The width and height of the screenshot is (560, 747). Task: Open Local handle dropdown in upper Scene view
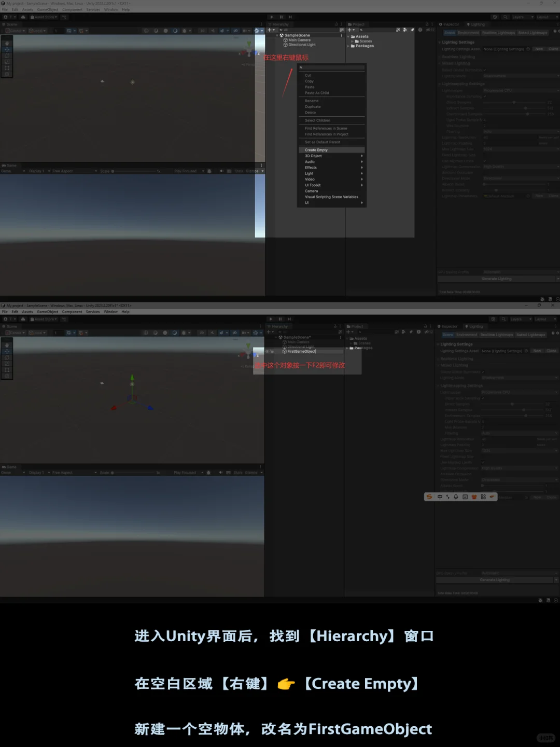[38, 31]
